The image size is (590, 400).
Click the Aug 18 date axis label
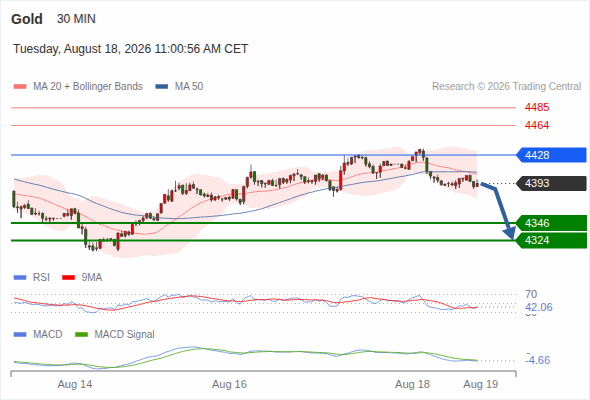tap(412, 384)
